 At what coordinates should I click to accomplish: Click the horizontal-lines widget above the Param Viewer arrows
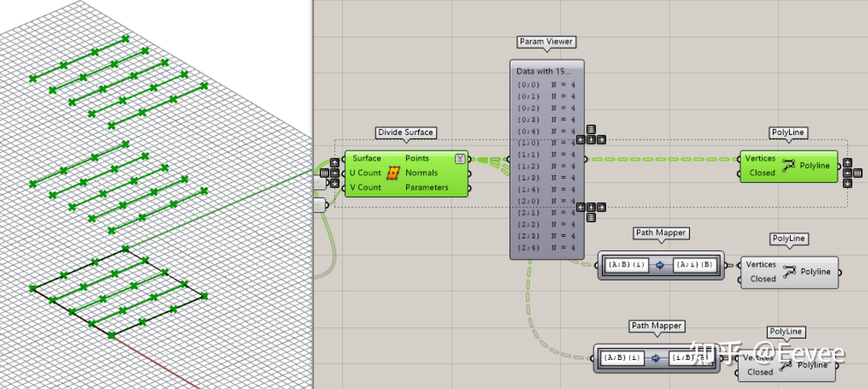coord(591,129)
